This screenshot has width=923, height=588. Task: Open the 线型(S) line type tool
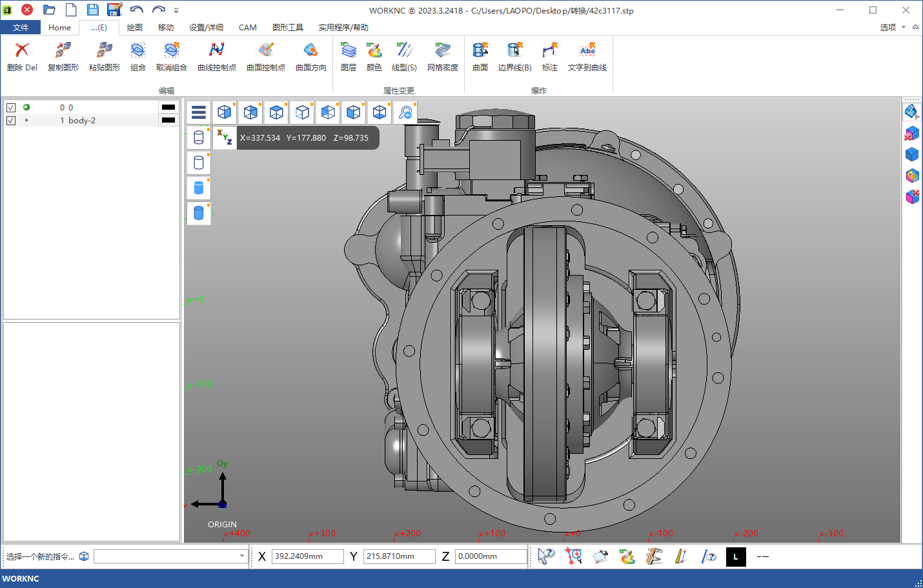(x=404, y=56)
